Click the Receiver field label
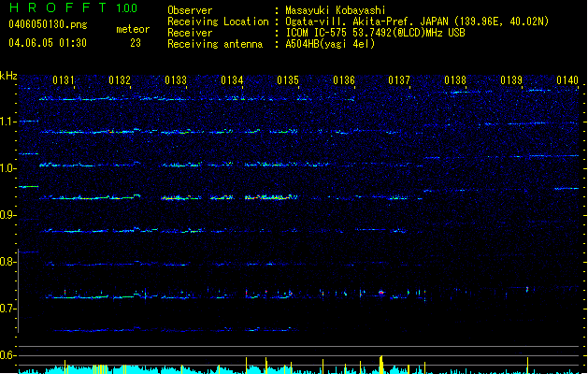 click(x=190, y=33)
